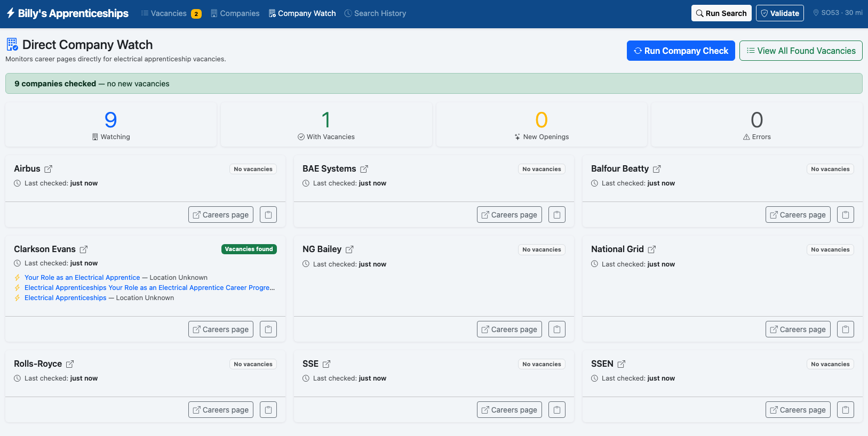Click the New Openings stat card
The image size is (868, 436).
pos(541,125)
